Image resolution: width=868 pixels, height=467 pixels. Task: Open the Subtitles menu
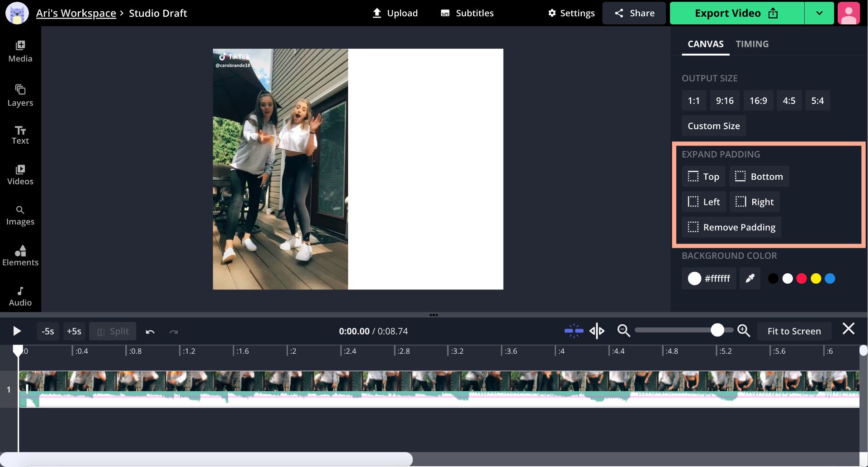point(467,13)
